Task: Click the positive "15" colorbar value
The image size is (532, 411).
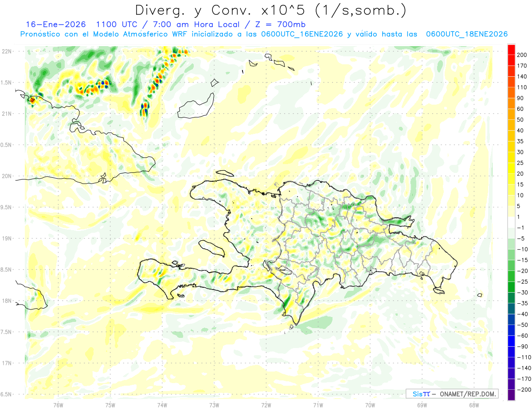Action: click(x=521, y=184)
